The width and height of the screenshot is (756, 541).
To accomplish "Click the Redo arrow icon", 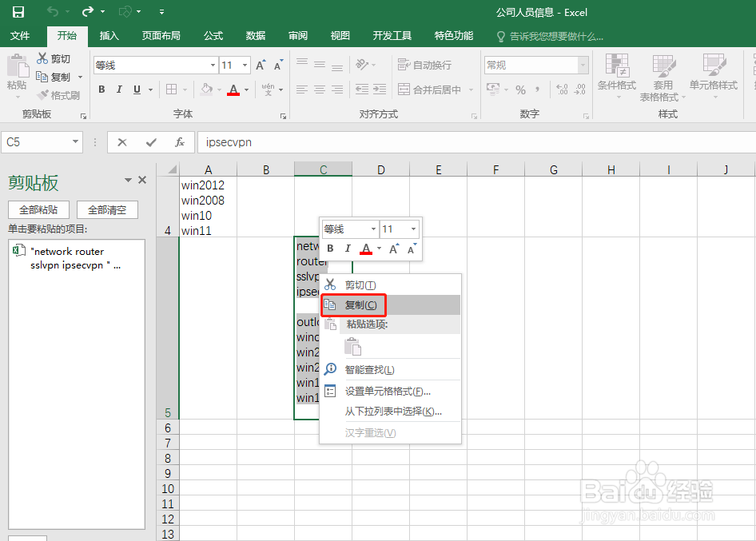I will (x=87, y=11).
